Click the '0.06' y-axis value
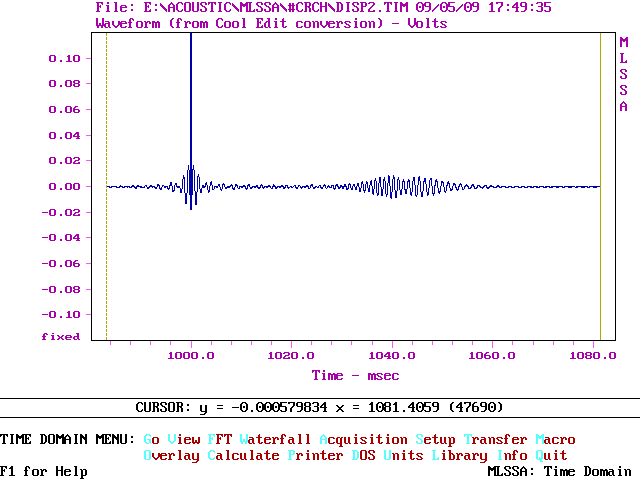Screen dimensions: 640x480 64,109
